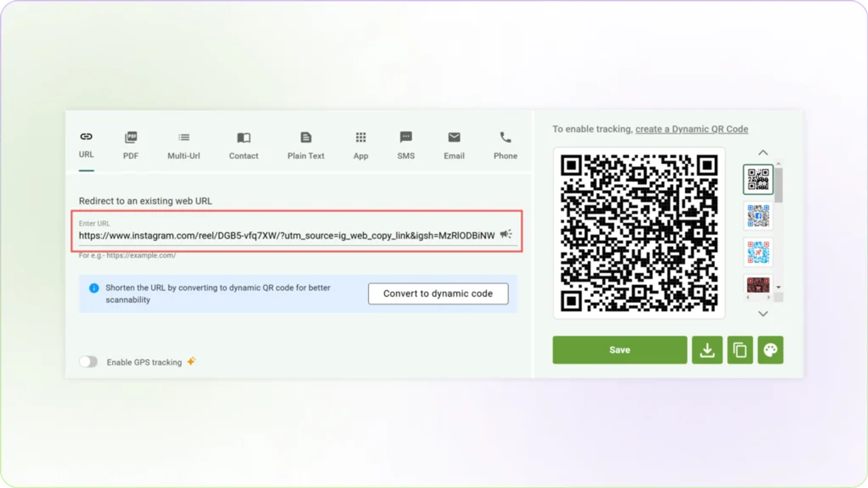This screenshot has width=868, height=488.
Task: Click the large QR code preview
Action: point(639,233)
